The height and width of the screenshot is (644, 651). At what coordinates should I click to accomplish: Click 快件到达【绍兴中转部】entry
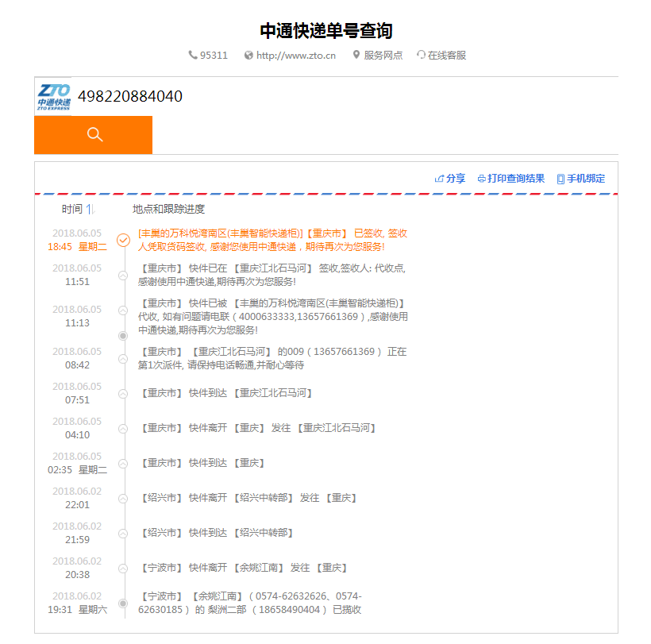click(216, 533)
